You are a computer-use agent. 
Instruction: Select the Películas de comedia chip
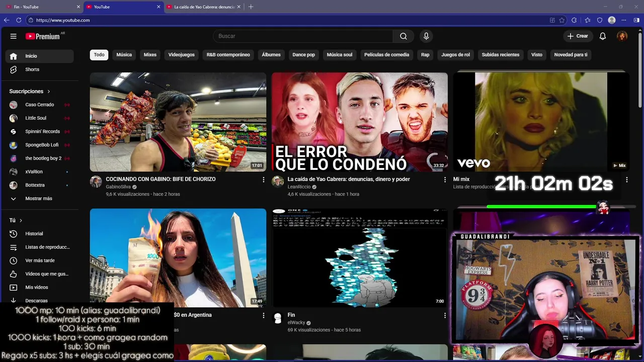point(387,55)
